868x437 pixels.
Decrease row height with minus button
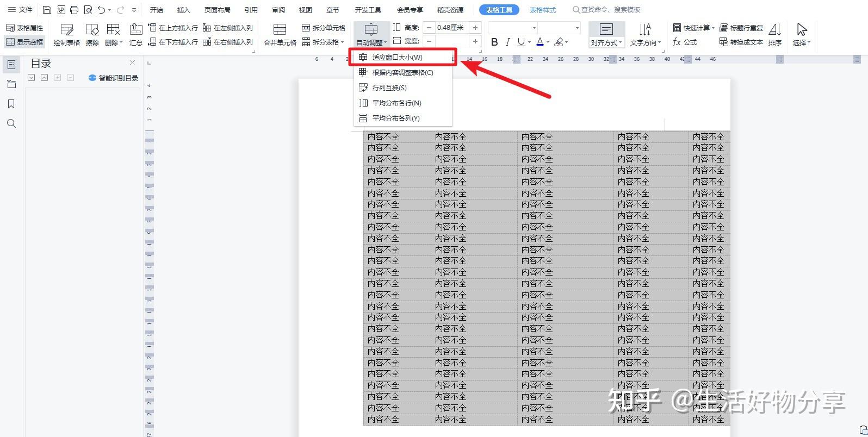pyautogui.click(x=429, y=27)
